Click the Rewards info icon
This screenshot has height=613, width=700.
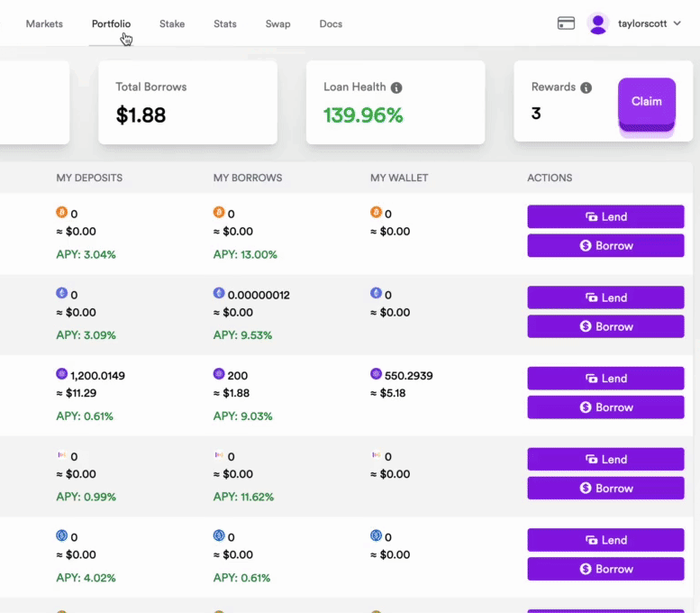click(586, 87)
